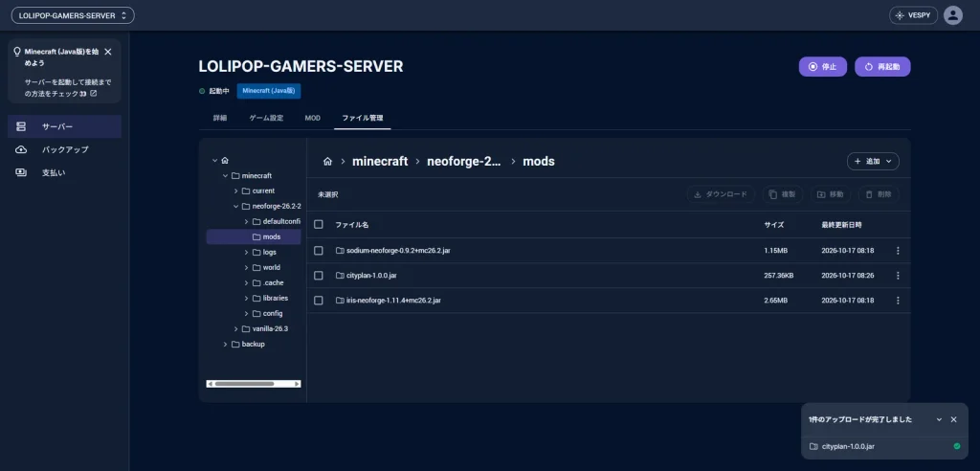The image size is (980, 471).
Task: Collapse the neoforge-26.2-2 folder in tree
Action: coord(235,207)
